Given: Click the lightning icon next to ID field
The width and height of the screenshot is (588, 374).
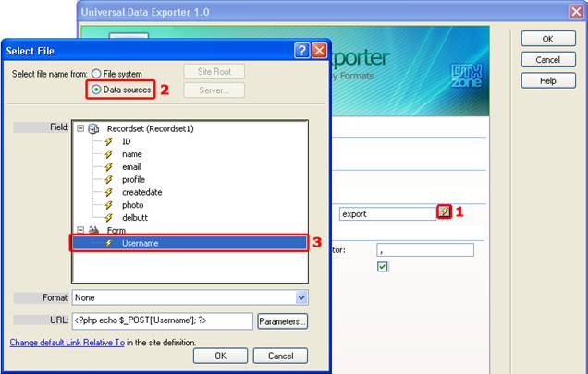Looking at the screenshot, I should coord(109,141).
